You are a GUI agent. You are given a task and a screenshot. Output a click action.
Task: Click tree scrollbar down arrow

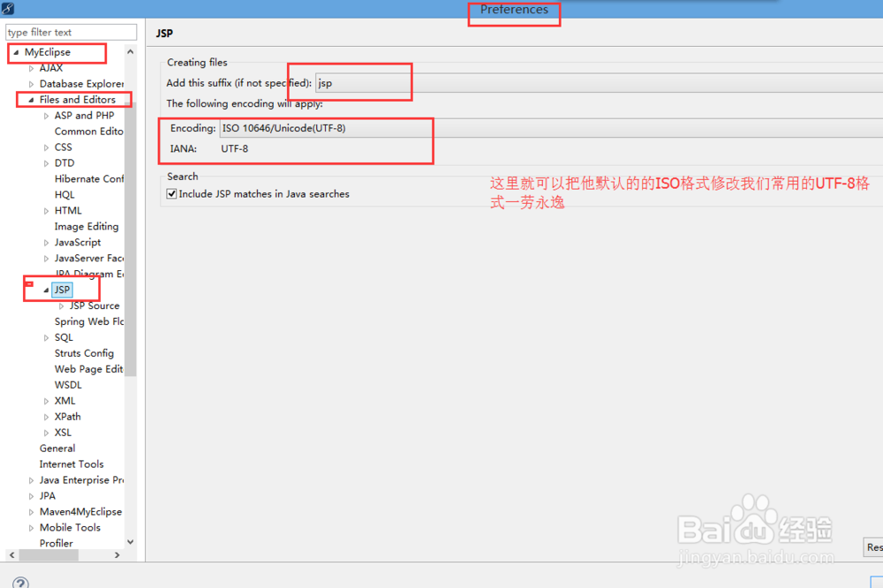pos(131,542)
